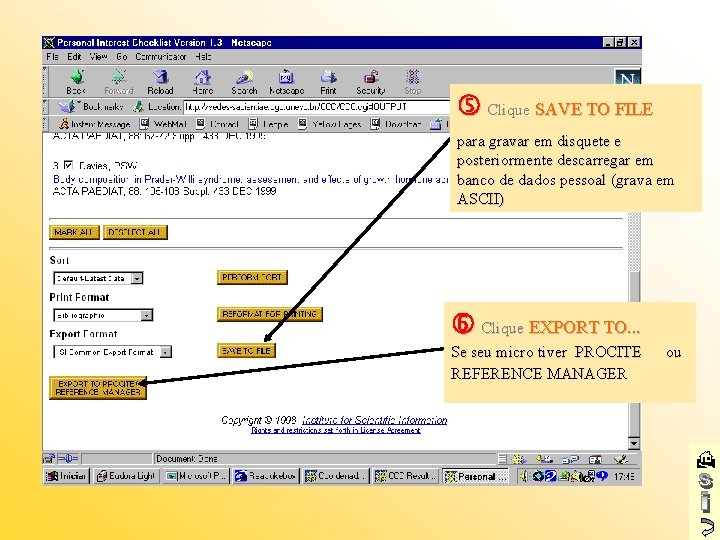Click the Netscape N logo
This screenshot has width=720, height=540.
pyautogui.click(x=627, y=77)
